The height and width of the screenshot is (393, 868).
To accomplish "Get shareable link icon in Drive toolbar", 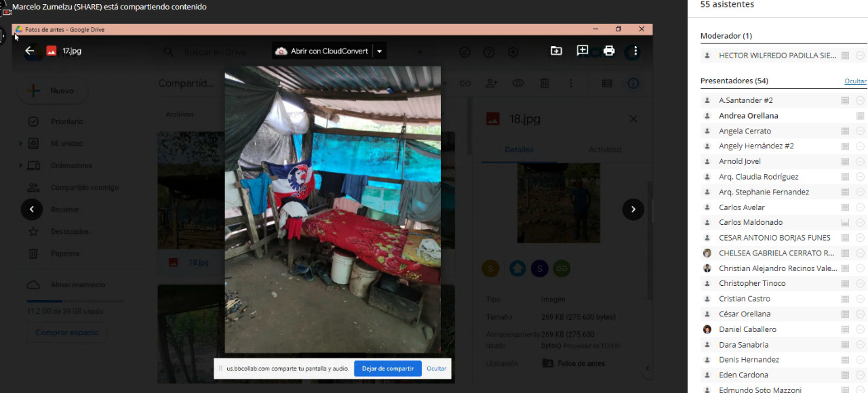I will click(x=465, y=83).
